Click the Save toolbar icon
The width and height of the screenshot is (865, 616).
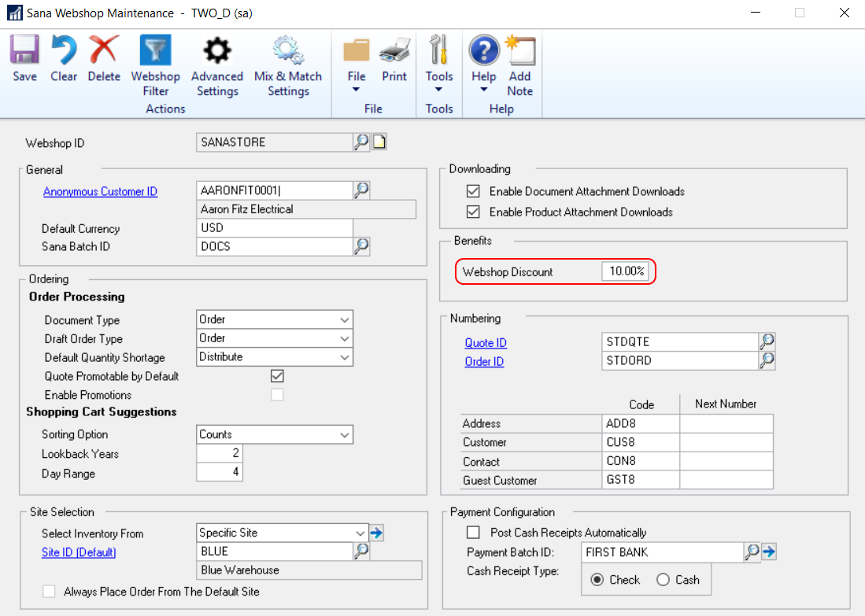(25, 50)
